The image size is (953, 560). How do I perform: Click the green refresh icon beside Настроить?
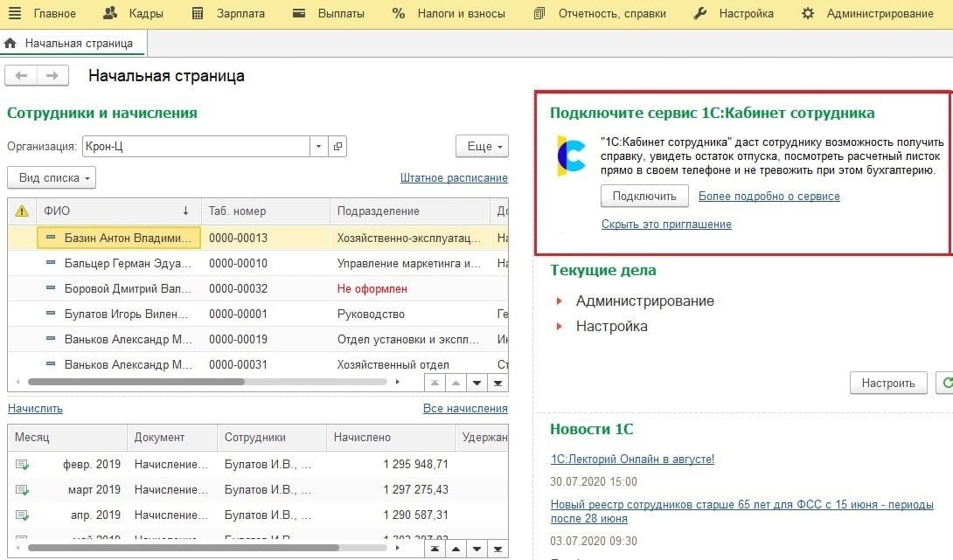point(944,383)
